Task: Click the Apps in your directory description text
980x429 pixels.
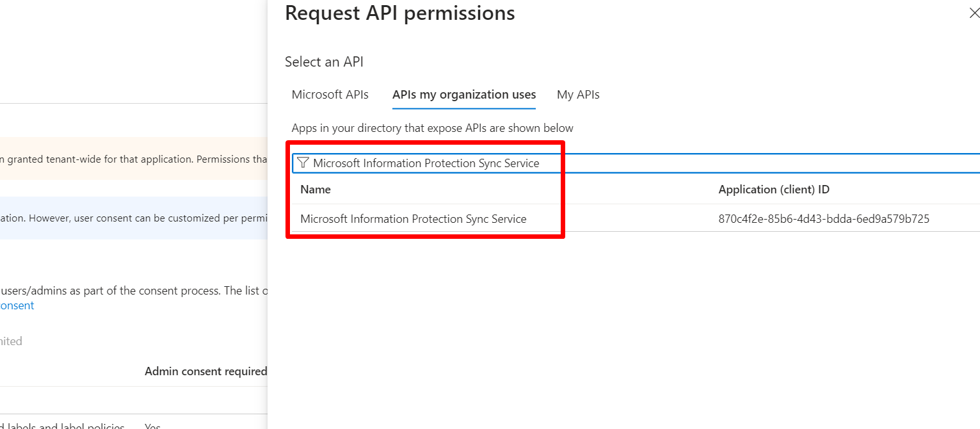Action: point(432,128)
